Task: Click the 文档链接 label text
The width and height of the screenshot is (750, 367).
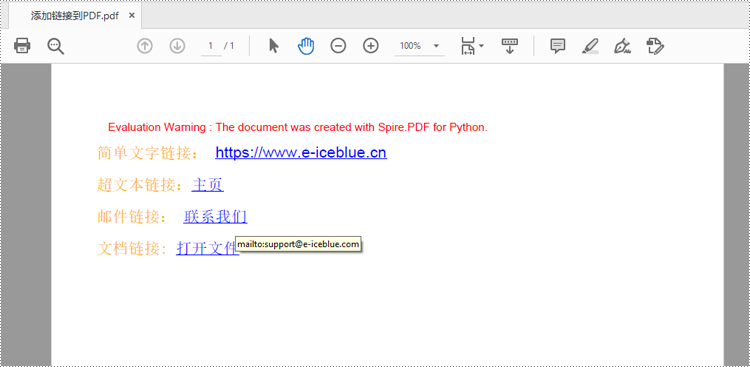Action: pos(132,248)
